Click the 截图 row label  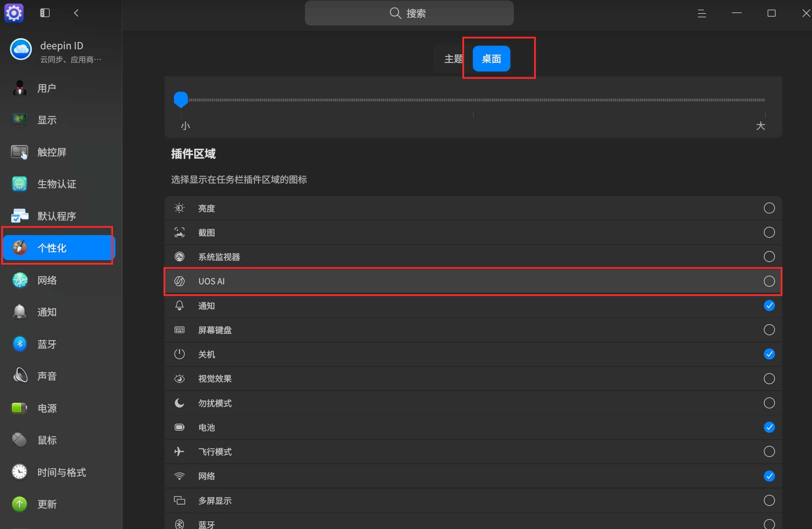point(207,233)
